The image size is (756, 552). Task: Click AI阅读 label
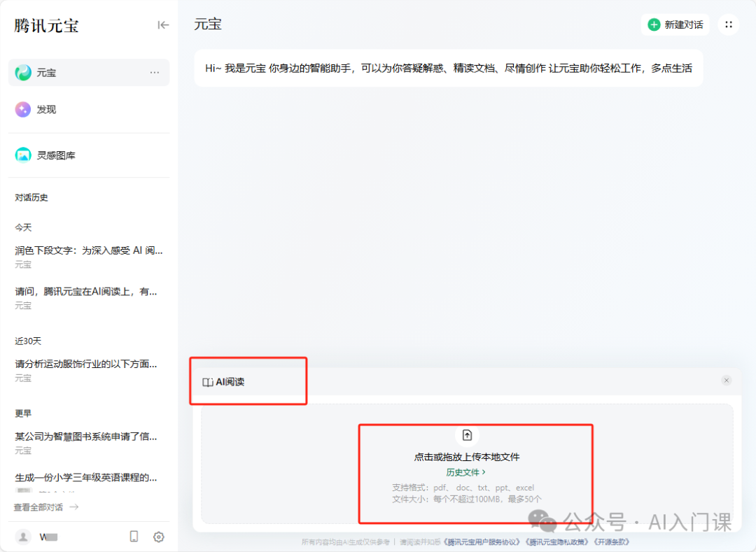click(230, 382)
